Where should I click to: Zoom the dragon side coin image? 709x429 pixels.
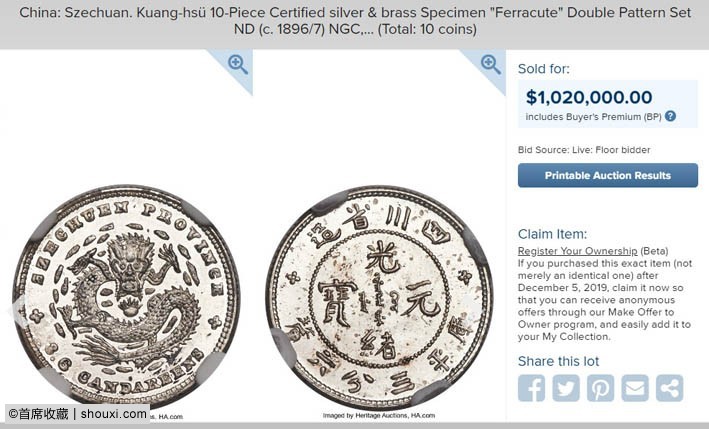click(237, 64)
